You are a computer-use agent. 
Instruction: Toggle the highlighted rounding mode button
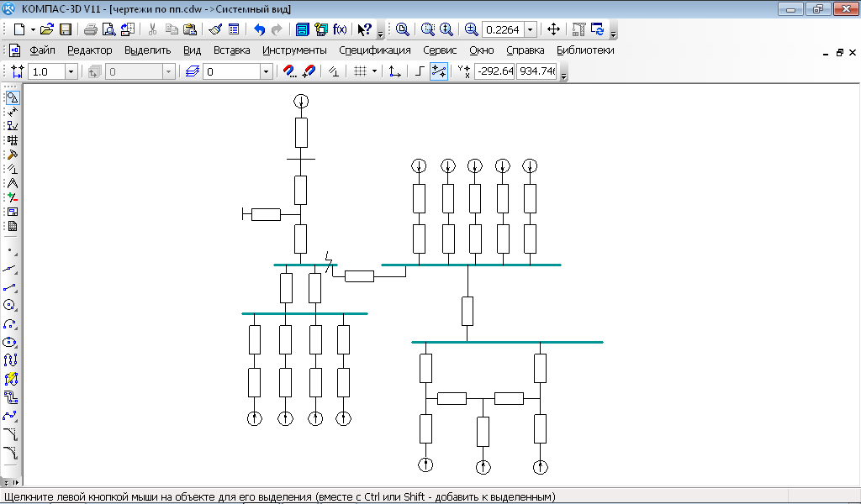[x=438, y=71]
